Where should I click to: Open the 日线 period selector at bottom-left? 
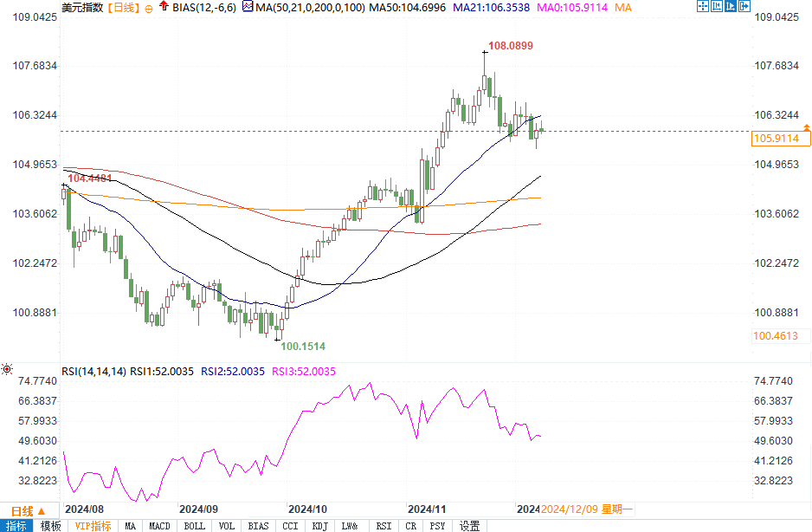pyautogui.click(x=26, y=511)
